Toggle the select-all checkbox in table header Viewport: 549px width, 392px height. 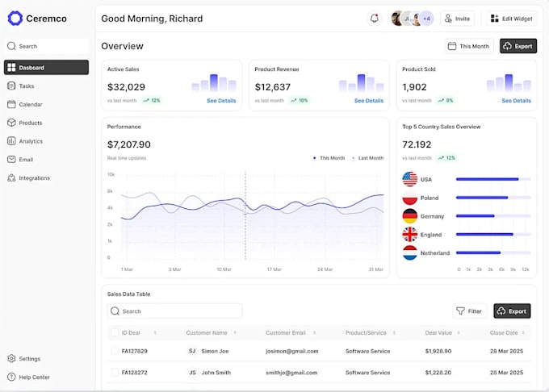coord(114,332)
